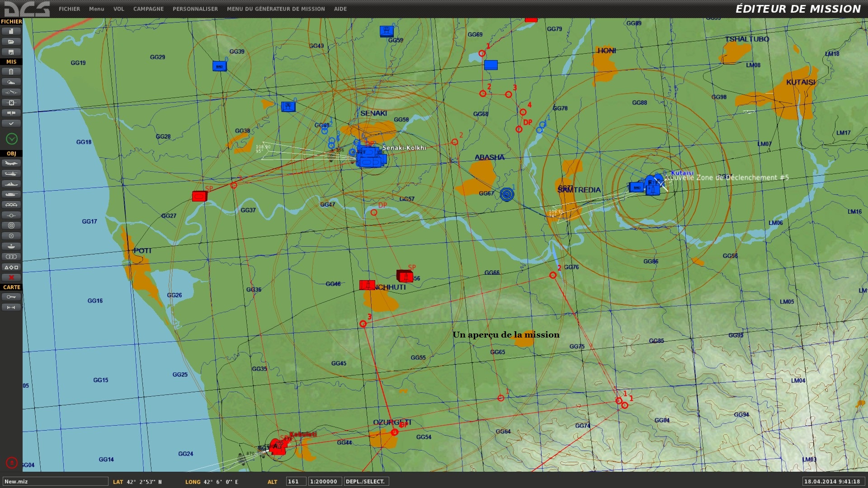Viewport: 868px width, 488px height.
Task: Select the blue unit west of Senaki near GG48
Action: [x=288, y=107]
